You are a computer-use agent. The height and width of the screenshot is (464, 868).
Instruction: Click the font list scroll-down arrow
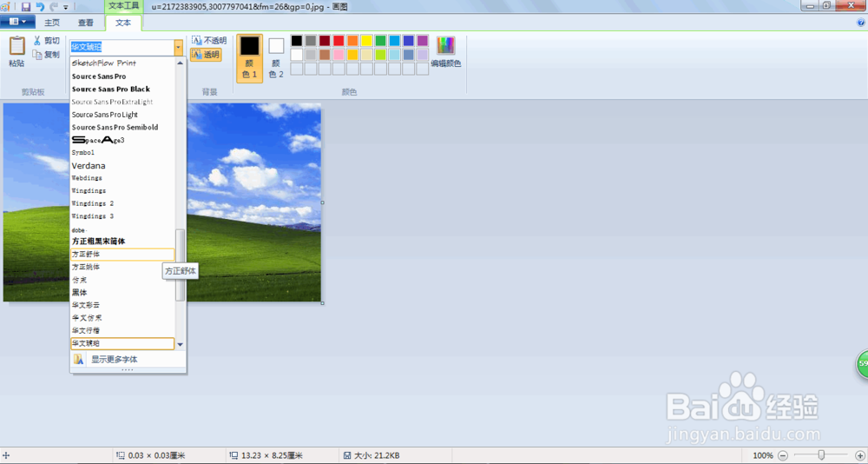180,344
